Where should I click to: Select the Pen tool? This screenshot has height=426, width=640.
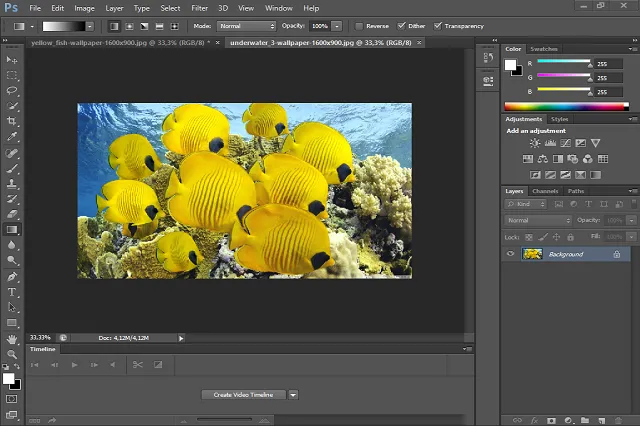(x=11, y=277)
